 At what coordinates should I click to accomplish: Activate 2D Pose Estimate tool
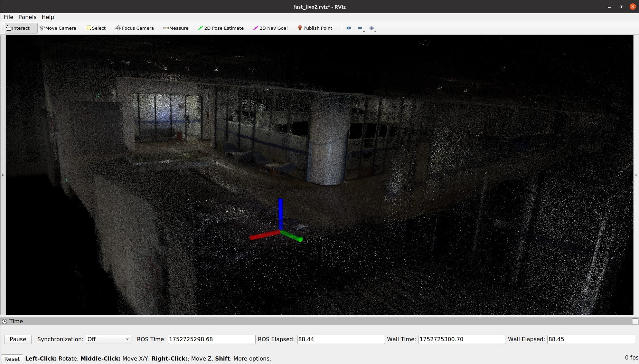[x=220, y=28]
